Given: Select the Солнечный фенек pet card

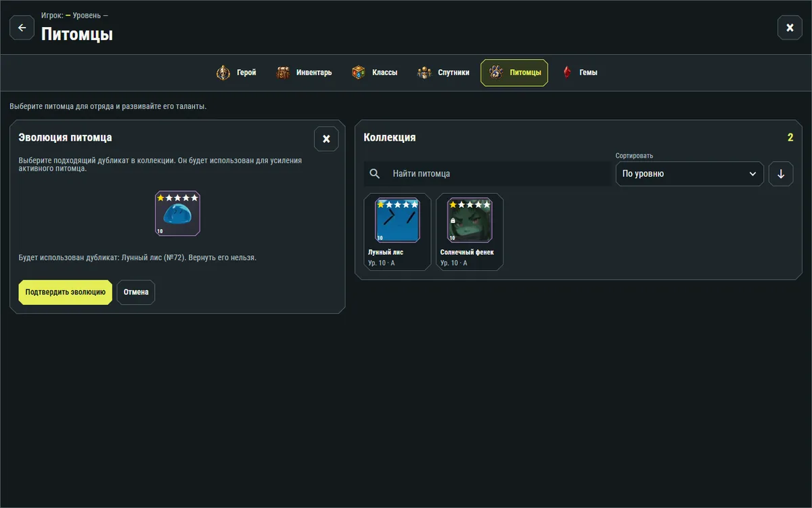Looking at the screenshot, I should pos(470,232).
